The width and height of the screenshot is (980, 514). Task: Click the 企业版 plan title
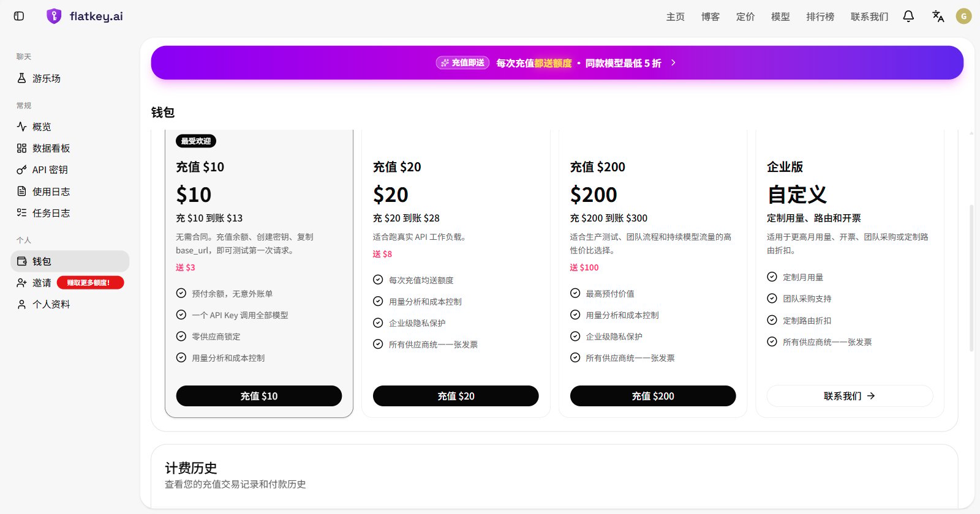pyautogui.click(x=785, y=167)
